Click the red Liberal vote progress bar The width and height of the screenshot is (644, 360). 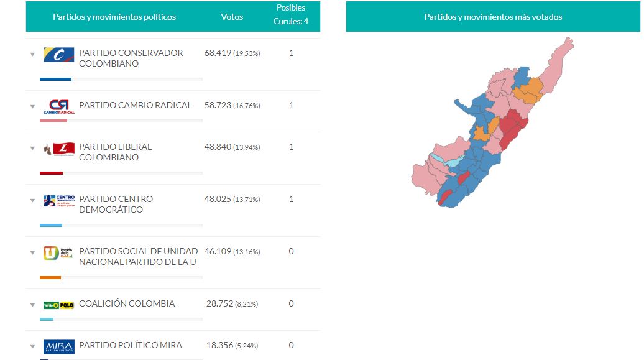[x=52, y=173]
